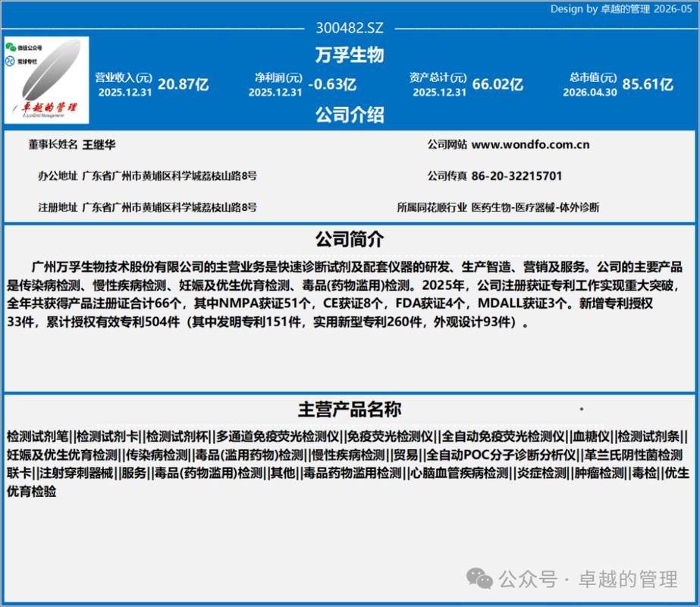Select industry 医药生物-医疗器械-体外诊断

535,207
